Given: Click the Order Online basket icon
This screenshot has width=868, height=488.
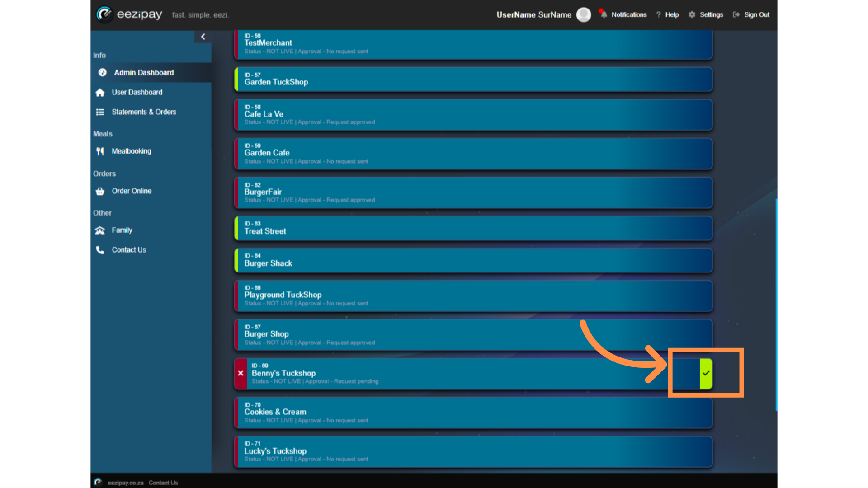Looking at the screenshot, I should coord(100,191).
